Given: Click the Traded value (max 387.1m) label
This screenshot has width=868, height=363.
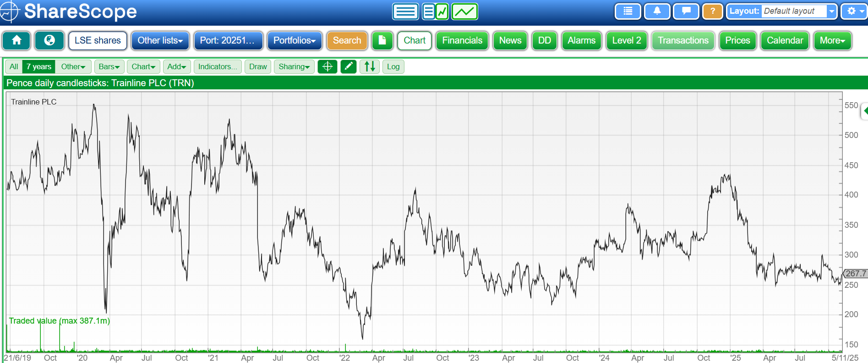Looking at the screenshot, I should (x=60, y=321).
